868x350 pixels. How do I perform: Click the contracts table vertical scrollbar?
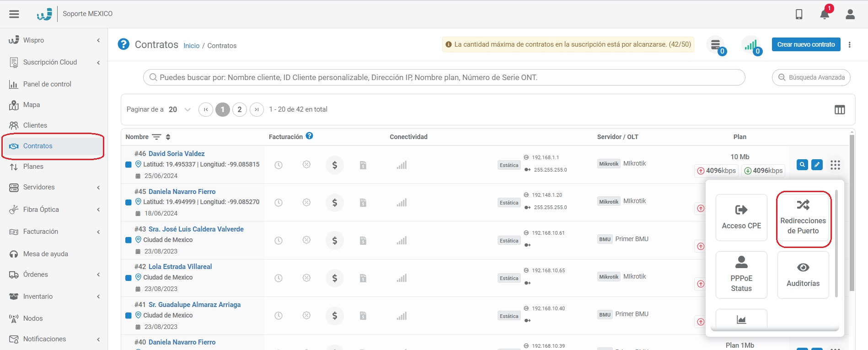[x=852, y=213]
